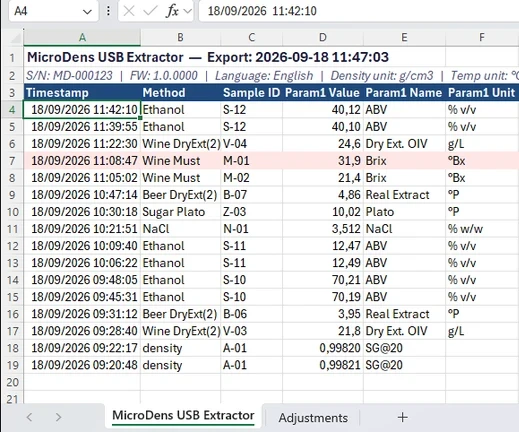519x432 pixels.
Task: Click the B-06 sample ID cell
Action: tap(251, 314)
